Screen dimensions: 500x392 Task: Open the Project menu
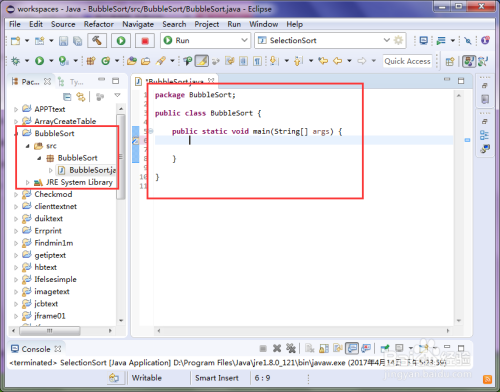[x=207, y=24]
